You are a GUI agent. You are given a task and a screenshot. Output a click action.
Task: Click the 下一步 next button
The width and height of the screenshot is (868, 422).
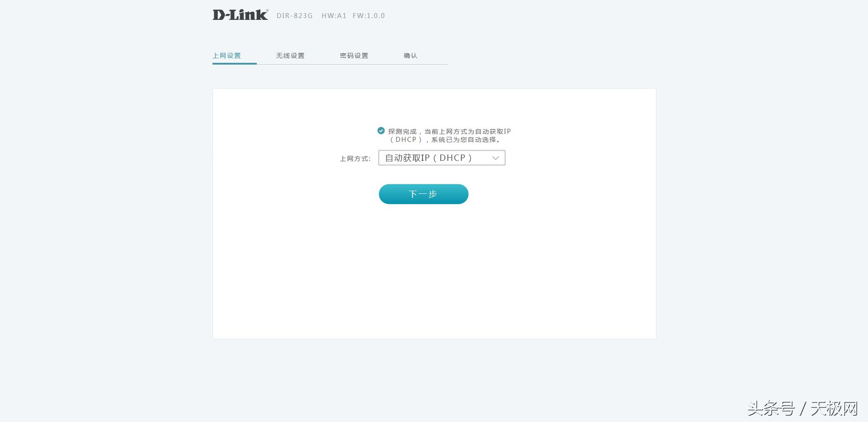coord(424,194)
